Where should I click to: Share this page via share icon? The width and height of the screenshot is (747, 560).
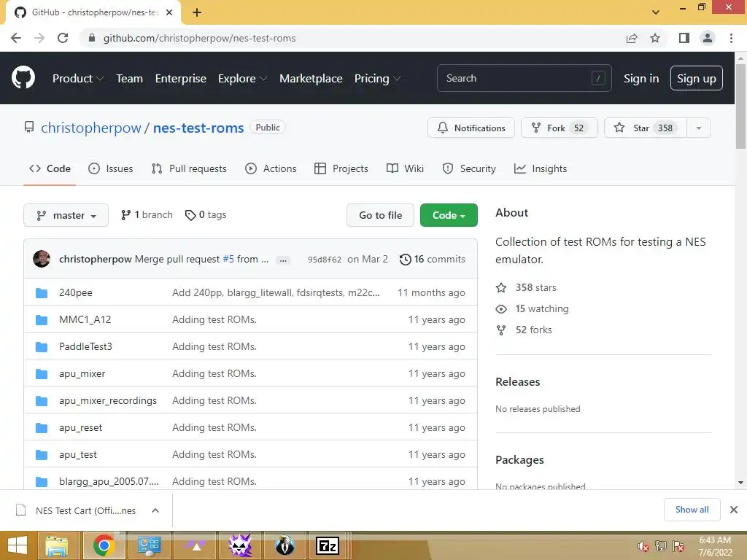[632, 38]
